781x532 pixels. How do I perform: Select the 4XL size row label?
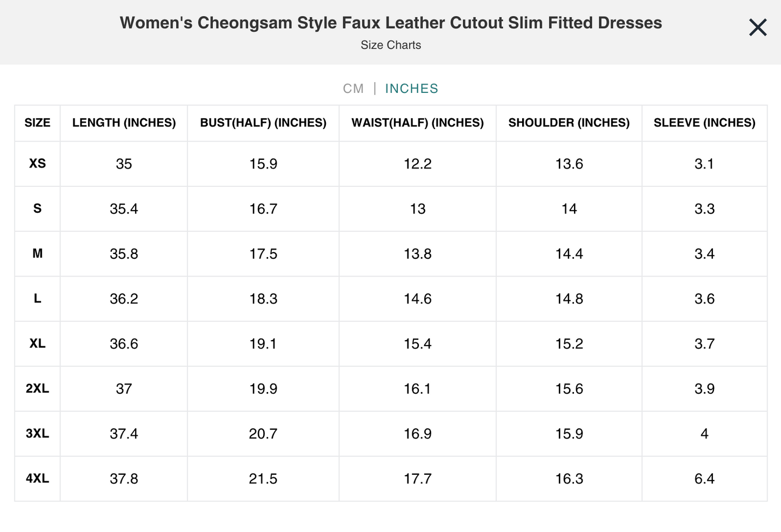tap(37, 478)
